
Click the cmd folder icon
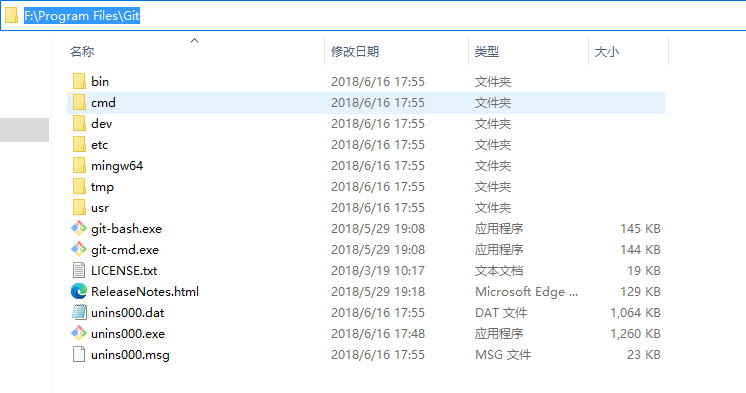click(79, 102)
